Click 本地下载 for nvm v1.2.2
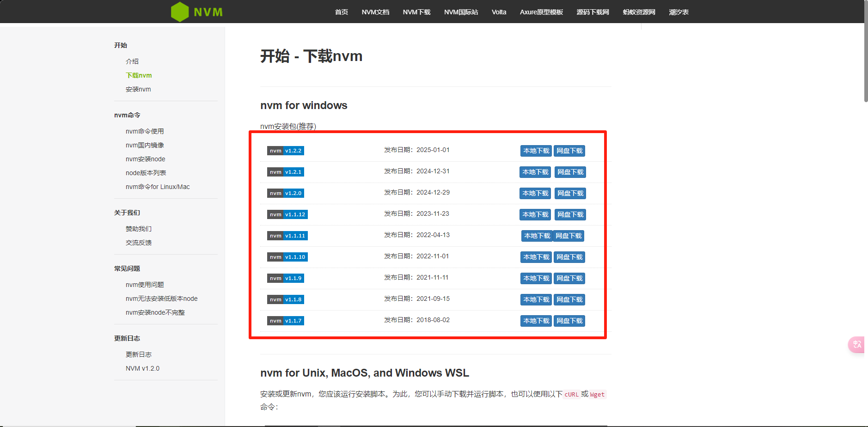Viewport: 868px width, 427px height. click(x=536, y=151)
